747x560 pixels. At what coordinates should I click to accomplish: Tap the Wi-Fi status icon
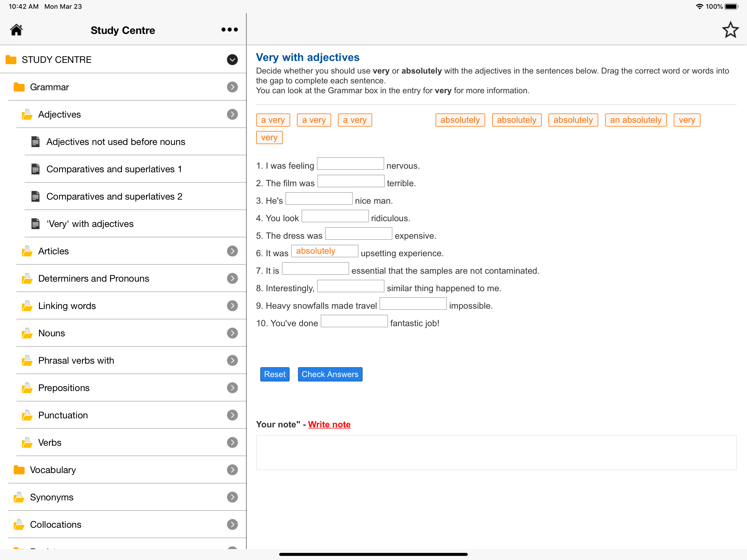(x=699, y=6)
